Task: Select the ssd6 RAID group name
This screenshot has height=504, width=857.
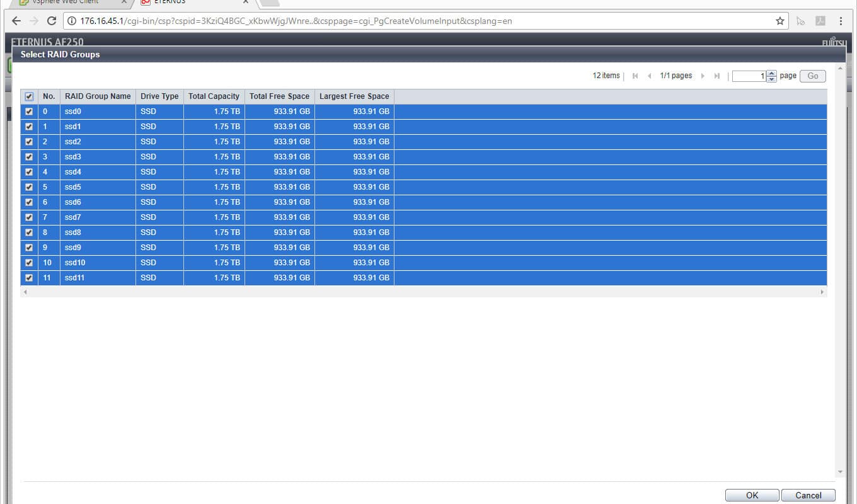Action: point(98,202)
